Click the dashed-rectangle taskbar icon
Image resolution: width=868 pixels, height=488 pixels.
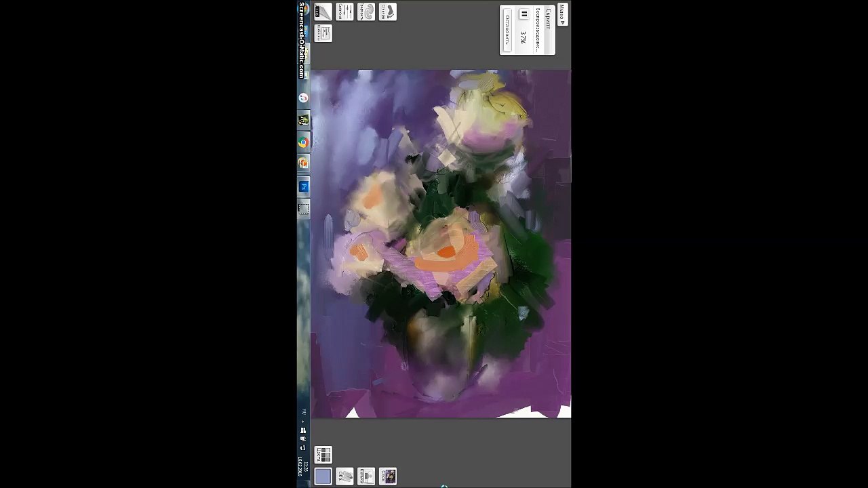[303, 209]
